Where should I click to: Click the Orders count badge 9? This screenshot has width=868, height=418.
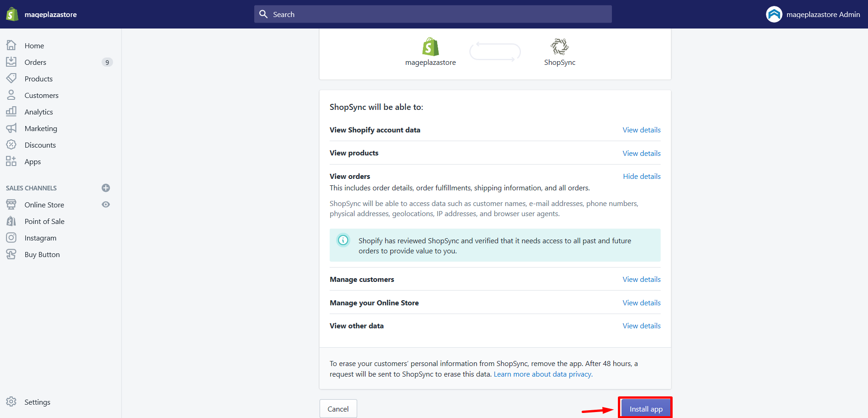click(x=107, y=62)
